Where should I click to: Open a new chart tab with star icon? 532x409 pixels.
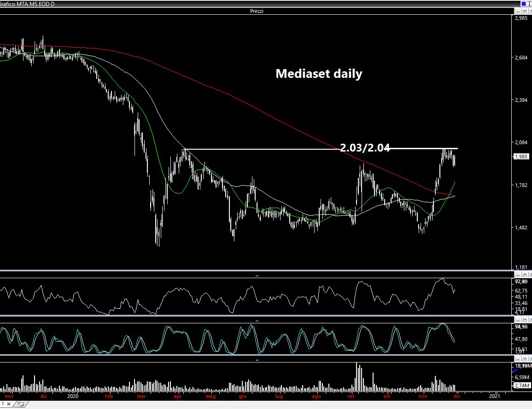pos(21,404)
